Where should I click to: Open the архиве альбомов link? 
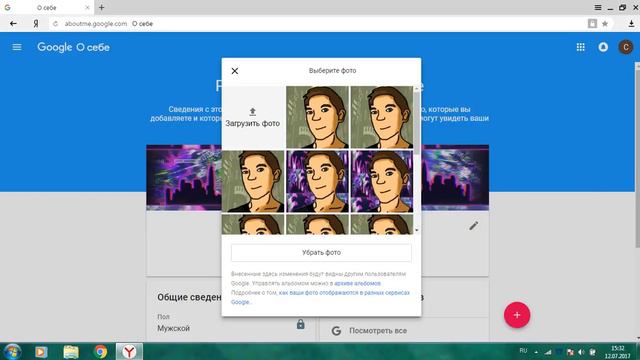358,283
